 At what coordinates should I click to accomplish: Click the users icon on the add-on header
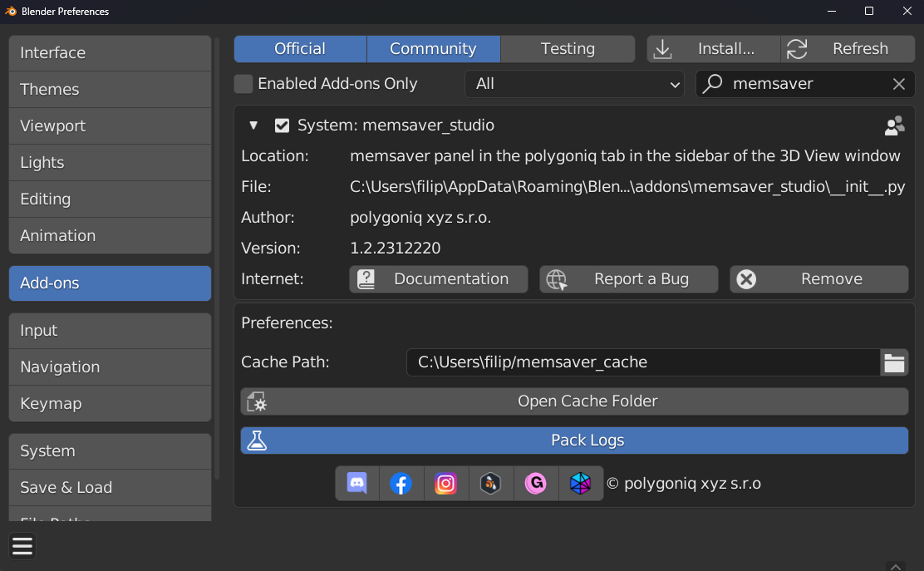[x=894, y=125]
